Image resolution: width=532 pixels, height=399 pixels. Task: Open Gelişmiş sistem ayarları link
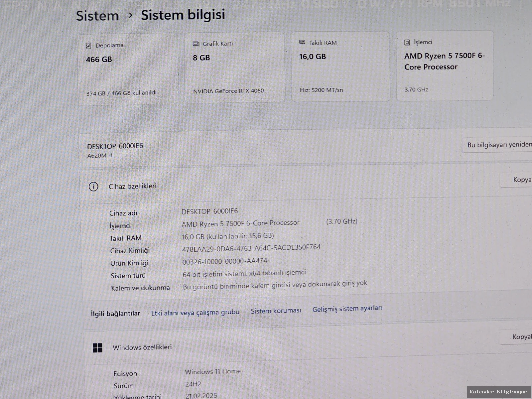[x=347, y=309]
